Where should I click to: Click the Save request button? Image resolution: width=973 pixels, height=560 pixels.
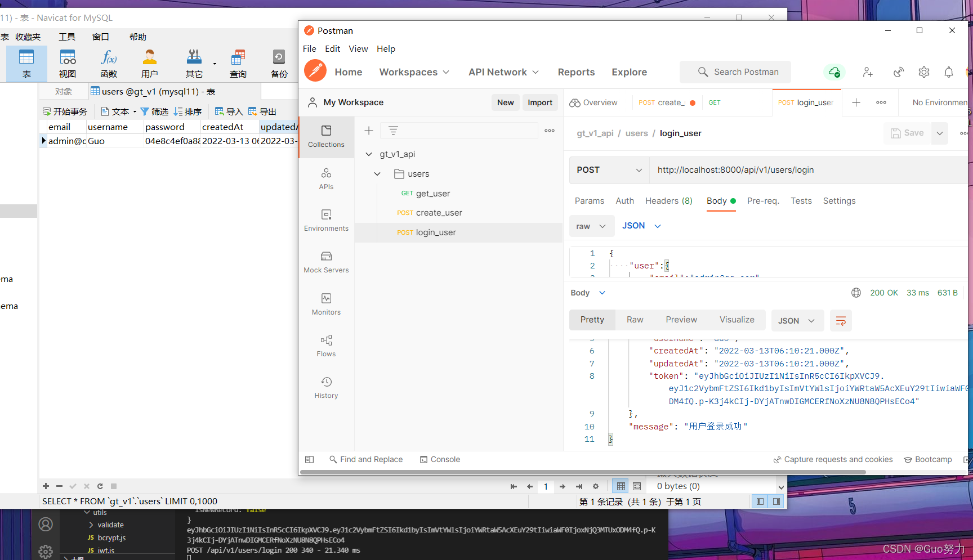(908, 133)
